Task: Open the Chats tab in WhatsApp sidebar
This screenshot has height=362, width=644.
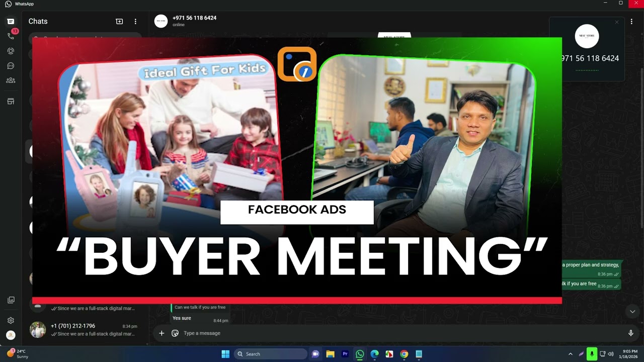Action: coord(11,22)
